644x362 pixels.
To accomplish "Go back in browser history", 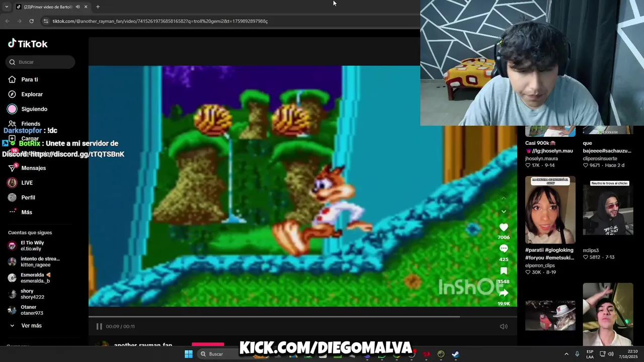I will pos(7,21).
